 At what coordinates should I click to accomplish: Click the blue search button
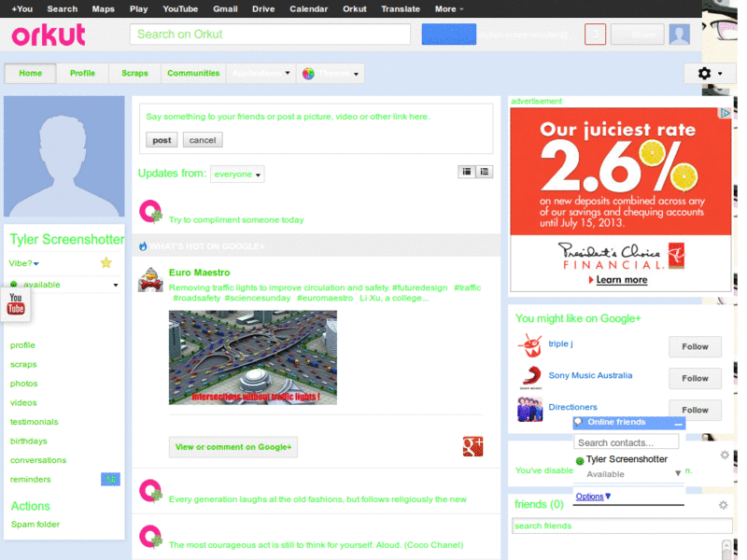(x=449, y=35)
